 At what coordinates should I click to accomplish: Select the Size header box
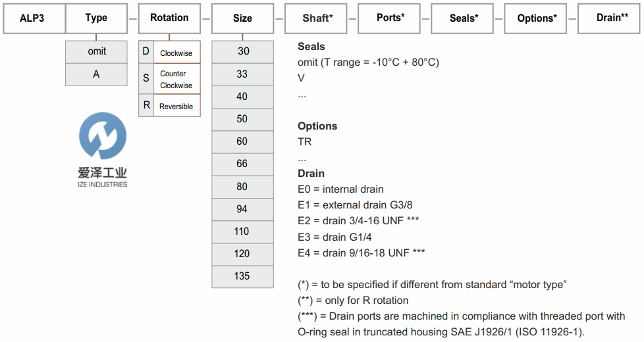pyautogui.click(x=242, y=18)
